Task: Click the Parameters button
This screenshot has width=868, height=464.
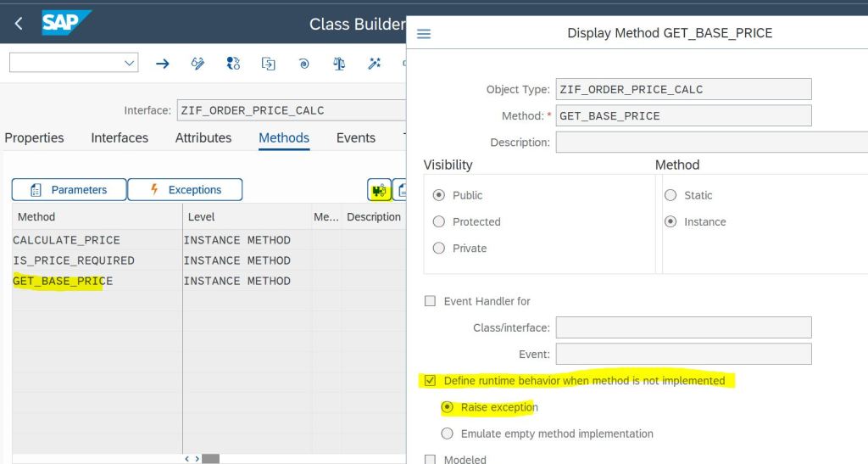Action: point(70,190)
